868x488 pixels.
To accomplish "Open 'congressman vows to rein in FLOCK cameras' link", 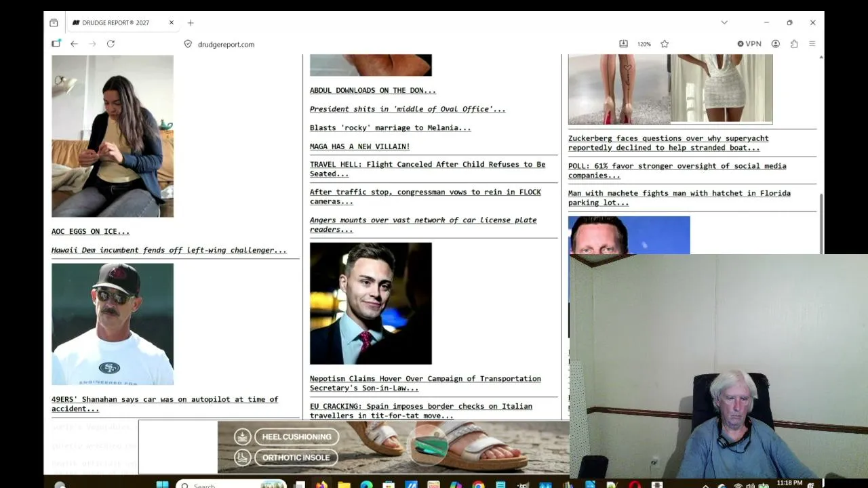I will point(425,197).
